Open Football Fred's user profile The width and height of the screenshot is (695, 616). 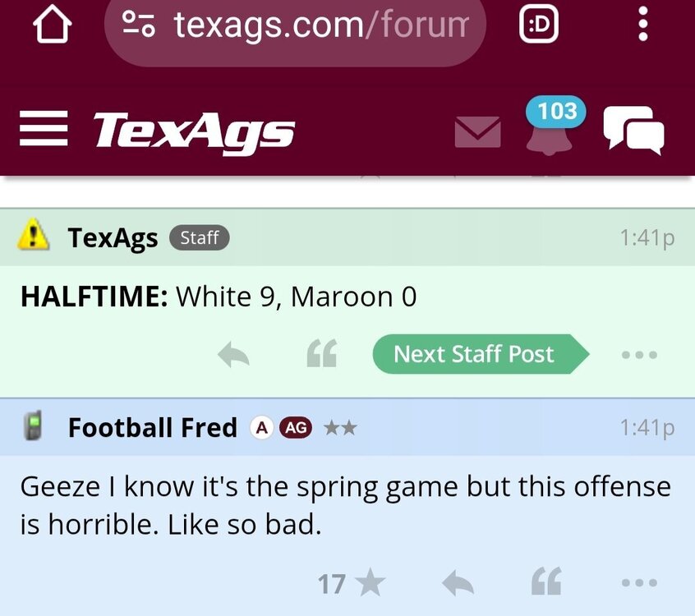pyautogui.click(x=152, y=428)
